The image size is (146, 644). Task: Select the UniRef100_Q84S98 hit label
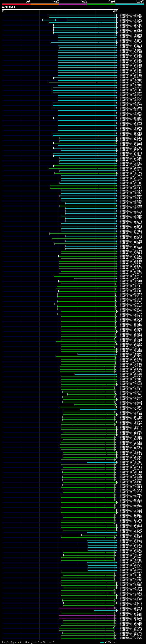[131, 610]
